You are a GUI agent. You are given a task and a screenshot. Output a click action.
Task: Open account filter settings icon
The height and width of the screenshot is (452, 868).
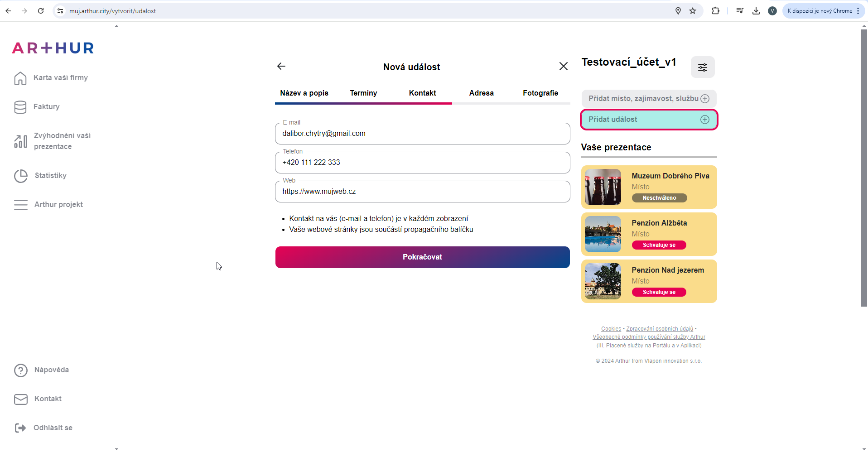(702, 67)
